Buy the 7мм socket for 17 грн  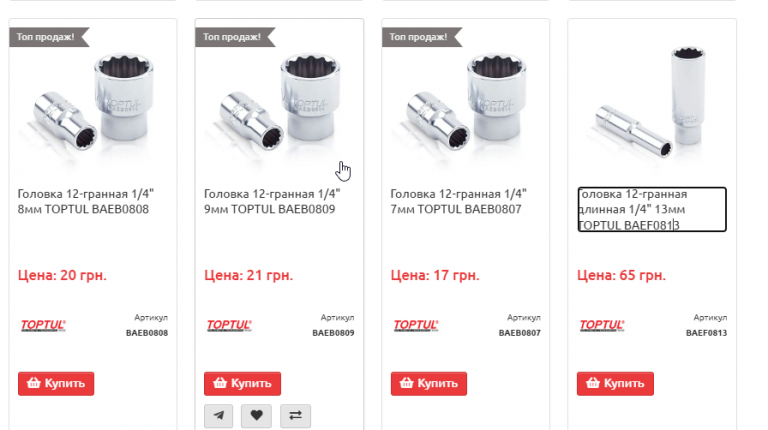point(429,383)
